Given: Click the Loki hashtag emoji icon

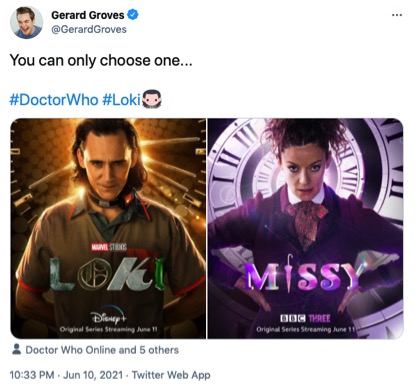Looking at the screenshot, I should [152, 99].
